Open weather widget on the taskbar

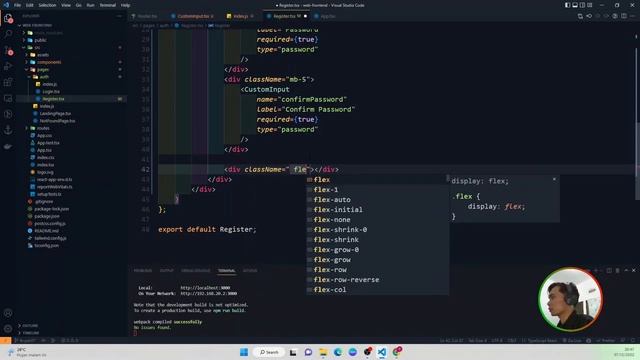(27, 352)
